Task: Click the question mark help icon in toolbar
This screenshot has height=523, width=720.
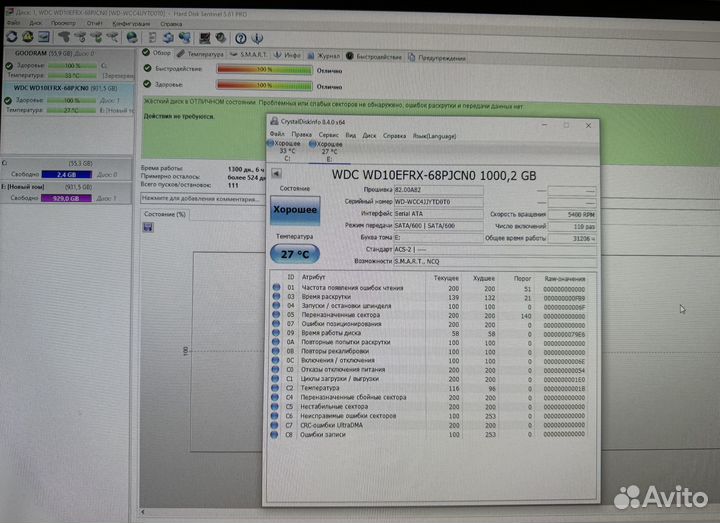Action: (x=241, y=38)
